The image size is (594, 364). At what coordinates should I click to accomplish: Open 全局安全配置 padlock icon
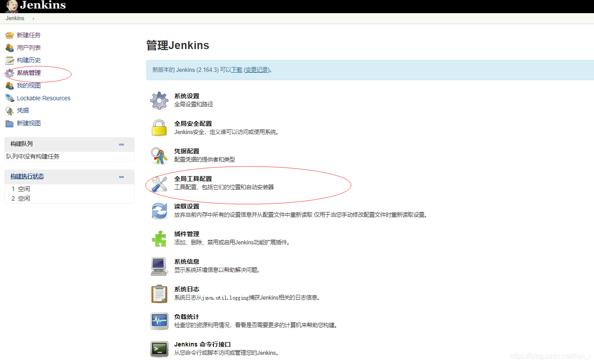(159, 128)
